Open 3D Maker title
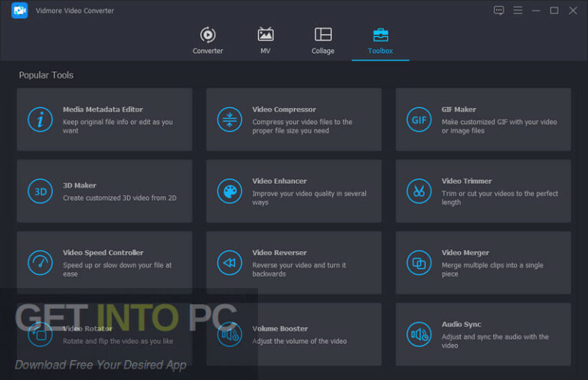This screenshot has height=380, width=588. (x=80, y=185)
